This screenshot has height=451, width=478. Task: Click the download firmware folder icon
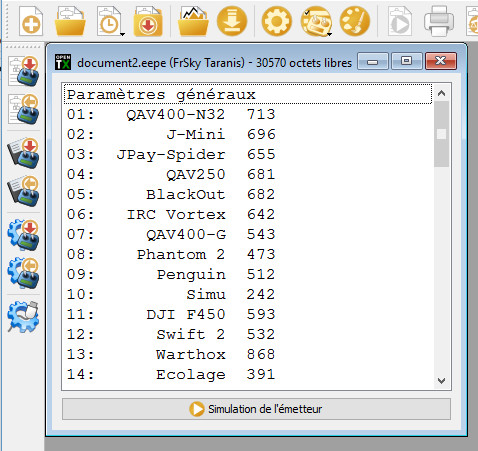pyautogui.click(x=148, y=22)
